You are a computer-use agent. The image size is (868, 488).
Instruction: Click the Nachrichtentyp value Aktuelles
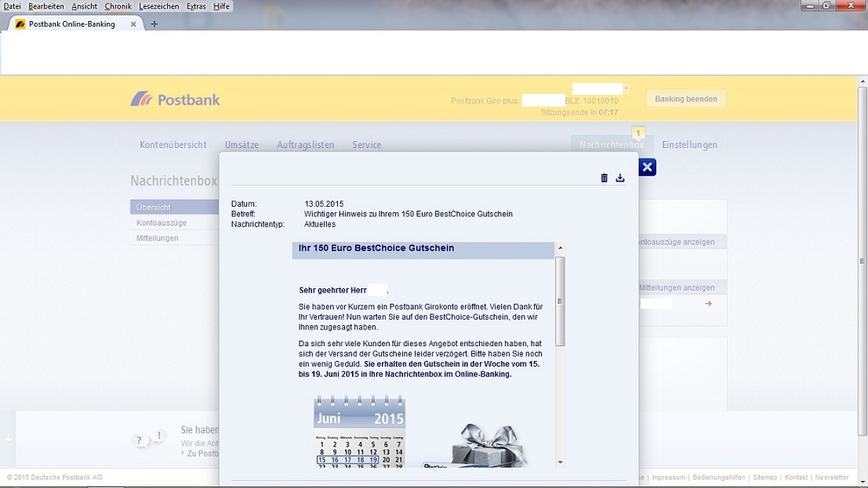pos(319,224)
